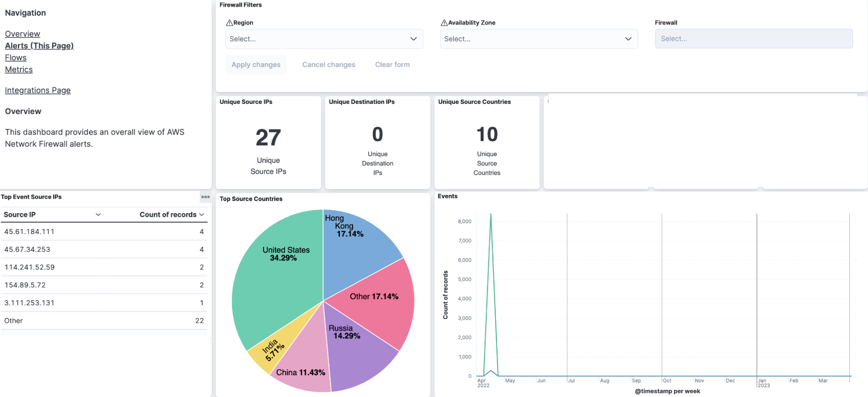Click the Clear form button
The width and height of the screenshot is (868, 397).
(x=392, y=65)
